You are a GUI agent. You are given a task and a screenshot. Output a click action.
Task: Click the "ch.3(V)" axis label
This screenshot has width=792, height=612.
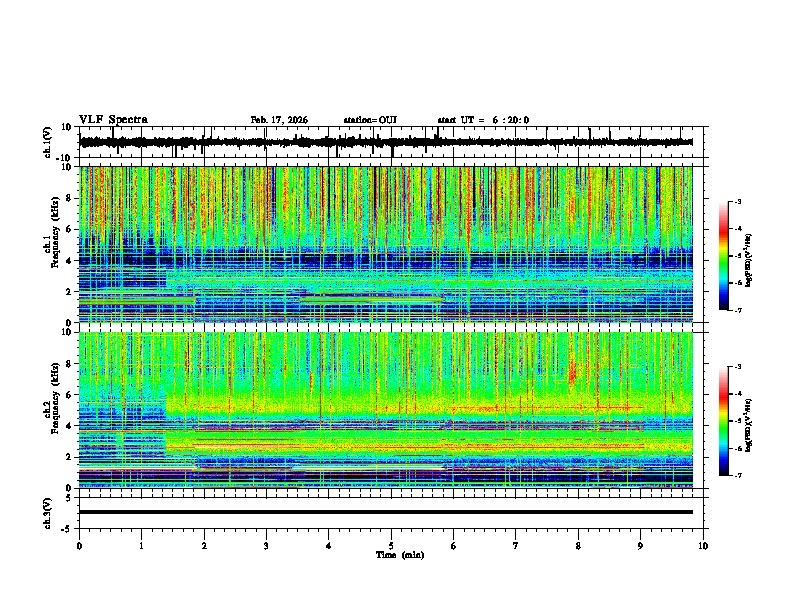coord(48,513)
